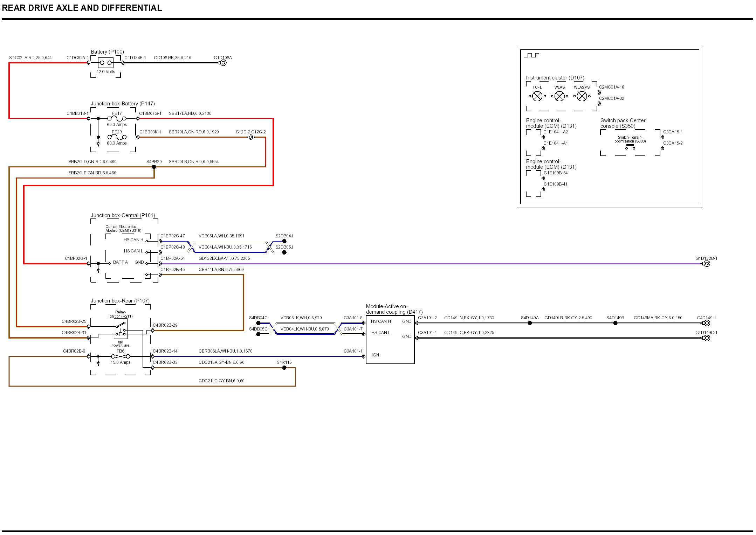The height and width of the screenshot is (535, 756).
Task: Click the square wave symbol in legend box
Action: pos(531,55)
